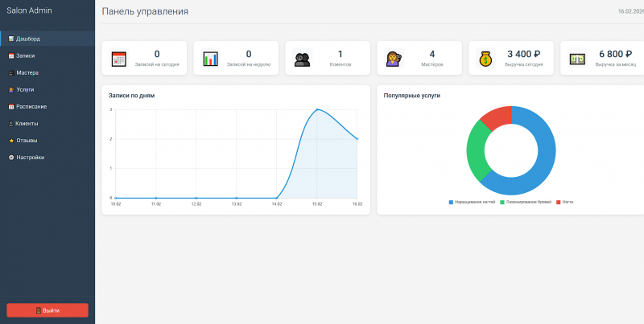Click the 15.02 peak point on line chart
The width and height of the screenshot is (644, 324).
click(316, 109)
